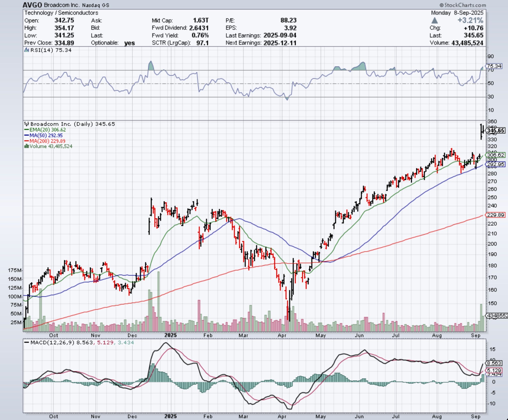This screenshot has height=420, width=508.
Task: Click the StockCharts.com copyright logo
Action: coord(463,5)
